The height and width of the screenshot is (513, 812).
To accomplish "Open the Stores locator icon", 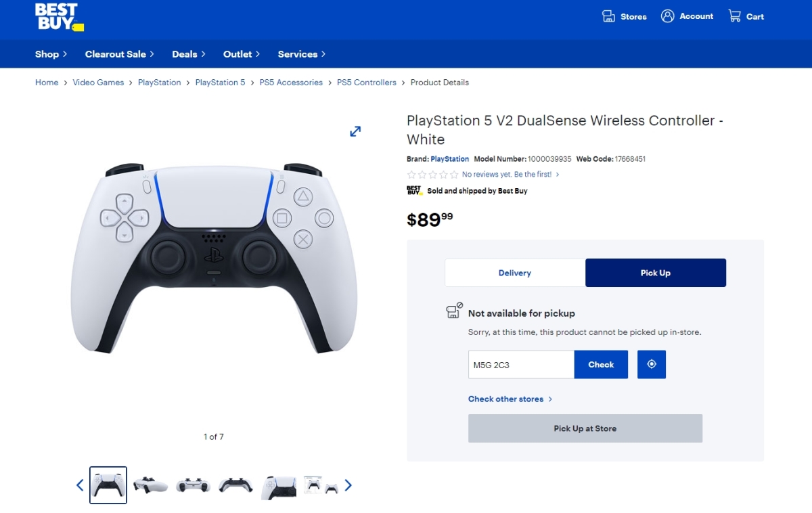I will coord(608,16).
